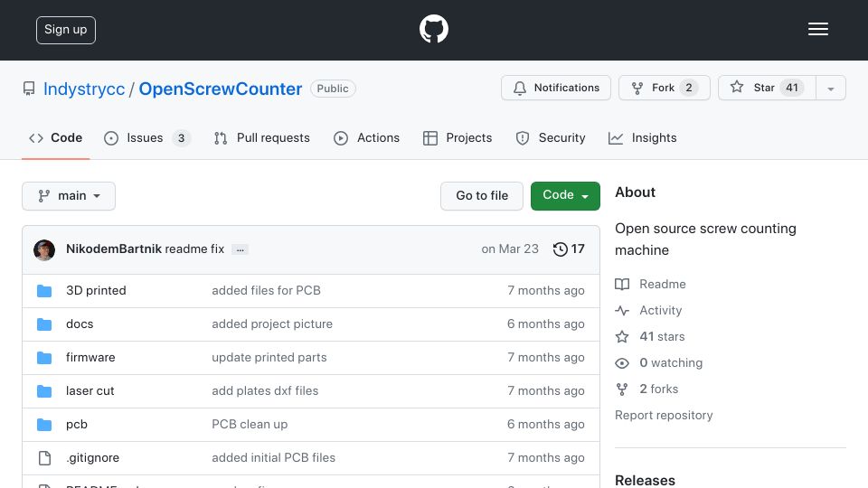
Task: Open 'added files for PCB' commit message
Action: (x=266, y=290)
